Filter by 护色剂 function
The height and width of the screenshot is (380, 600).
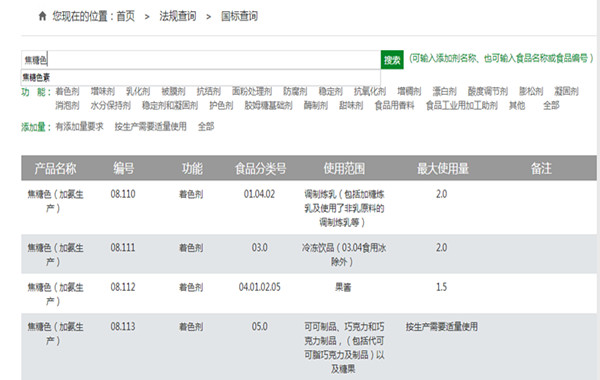pos(221,105)
